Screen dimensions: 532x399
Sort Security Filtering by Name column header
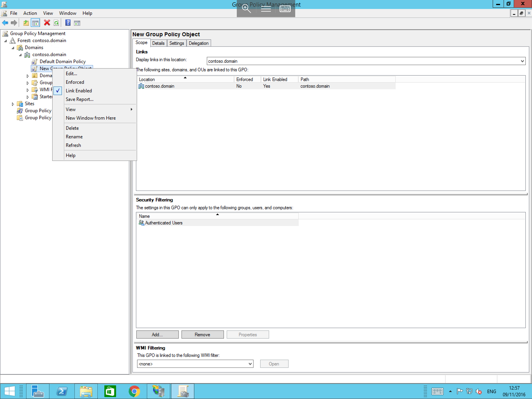pos(218,216)
